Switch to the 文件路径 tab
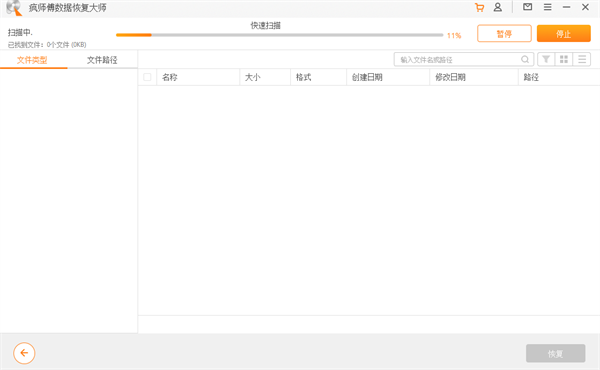 (x=102, y=60)
